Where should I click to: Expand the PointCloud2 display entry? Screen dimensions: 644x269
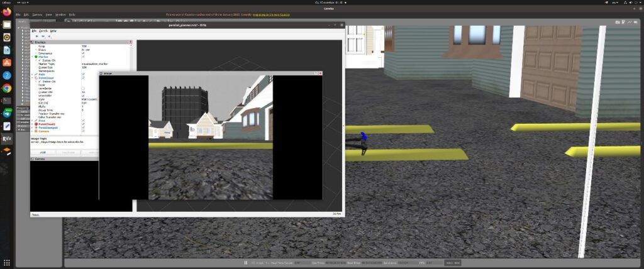click(x=33, y=124)
